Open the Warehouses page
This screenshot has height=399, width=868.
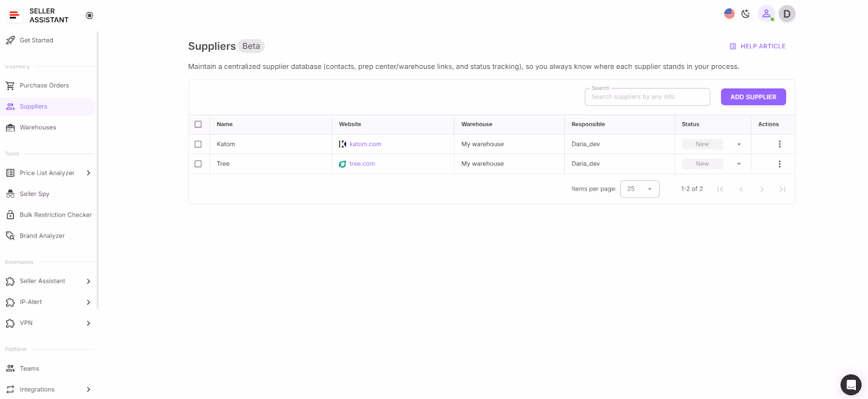(38, 128)
